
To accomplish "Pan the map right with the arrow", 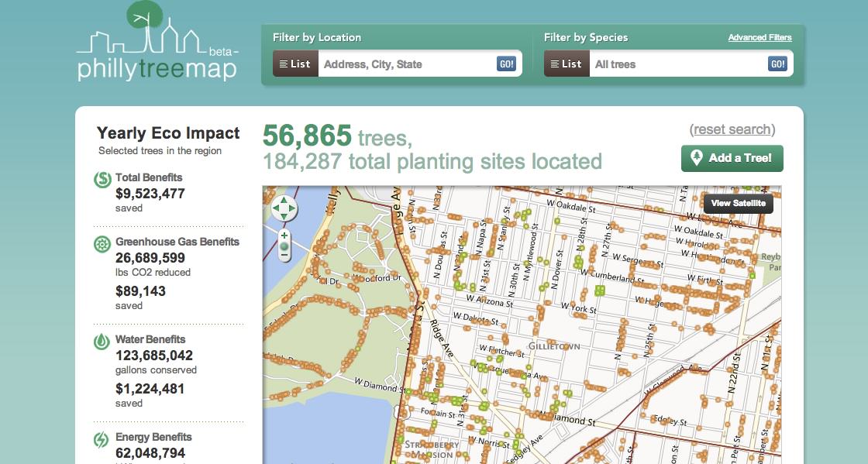I will (294, 208).
